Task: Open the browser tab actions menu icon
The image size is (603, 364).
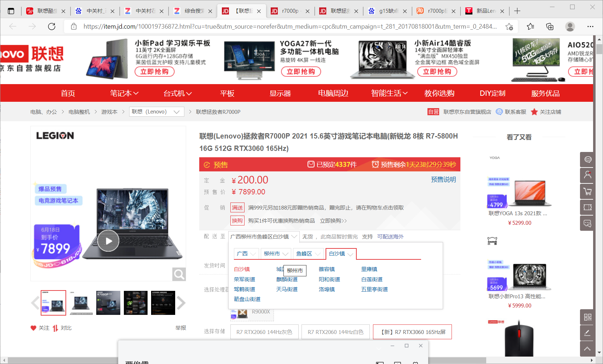Action: [x=11, y=11]
